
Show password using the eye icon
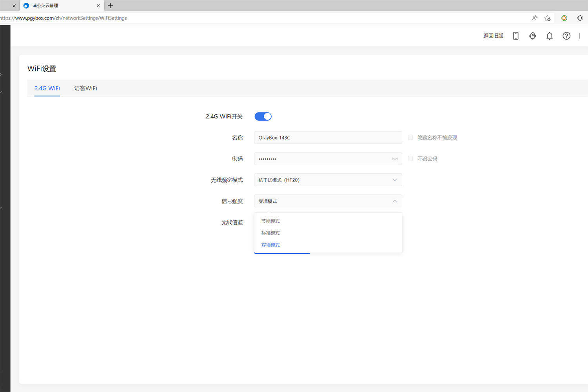click(x=395, y=159)
